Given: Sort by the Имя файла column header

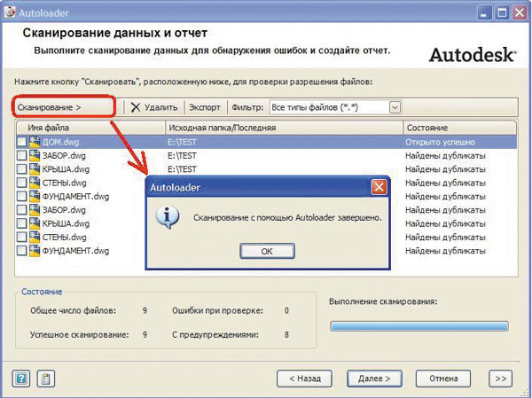Looking at the screenshot, I should click(91, 128).
